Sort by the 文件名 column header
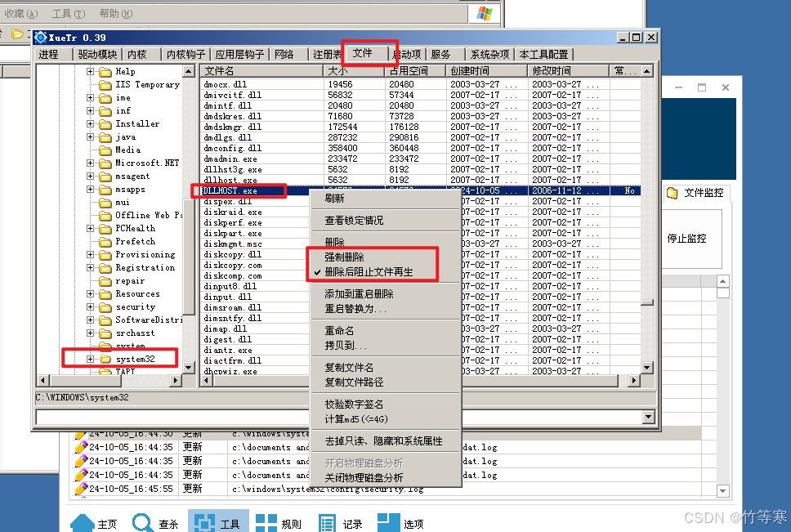Image resolution: width=791 pixels, height=532 pixels. coord(261,71)
